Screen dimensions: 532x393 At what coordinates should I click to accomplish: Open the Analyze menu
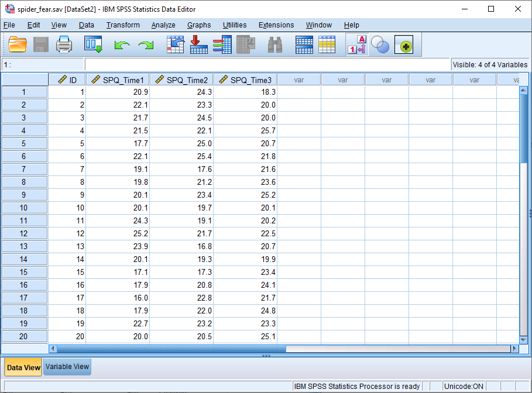[163, 25]
